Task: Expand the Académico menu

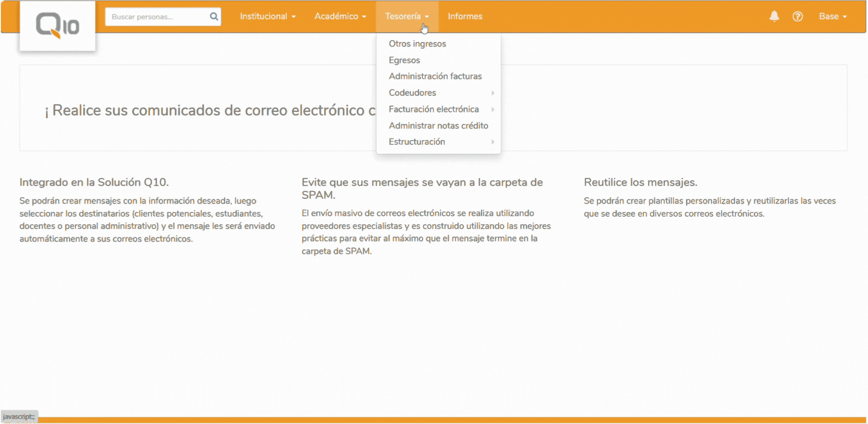Action: tap(340, 17)
